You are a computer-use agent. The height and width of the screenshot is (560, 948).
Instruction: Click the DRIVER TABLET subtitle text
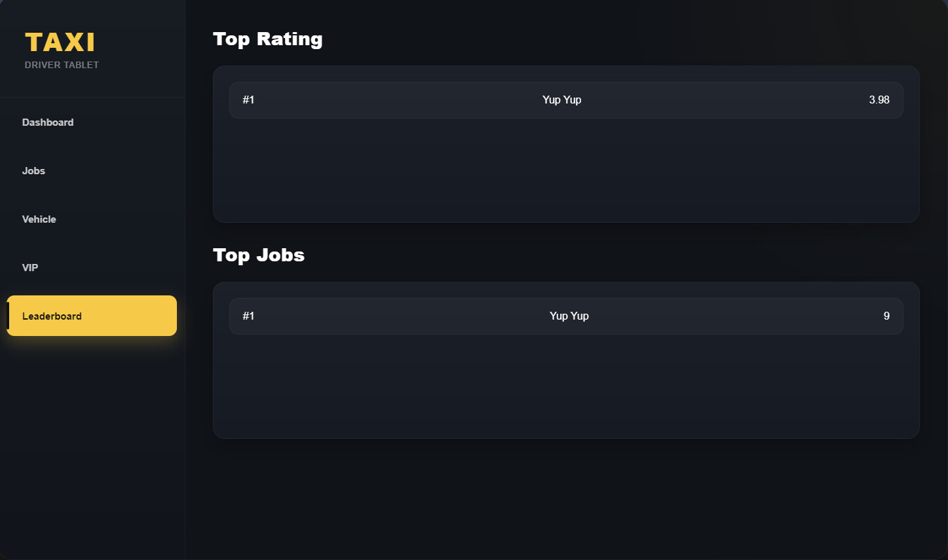pos(62,65)
